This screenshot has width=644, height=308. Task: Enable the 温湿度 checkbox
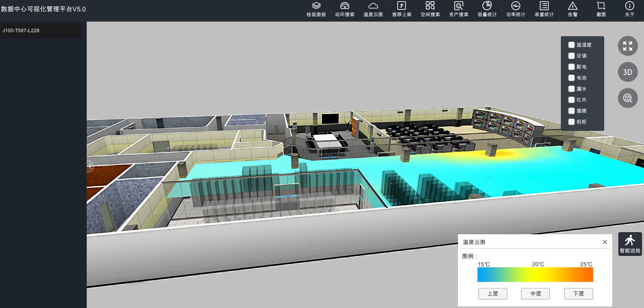coord(572,45)
